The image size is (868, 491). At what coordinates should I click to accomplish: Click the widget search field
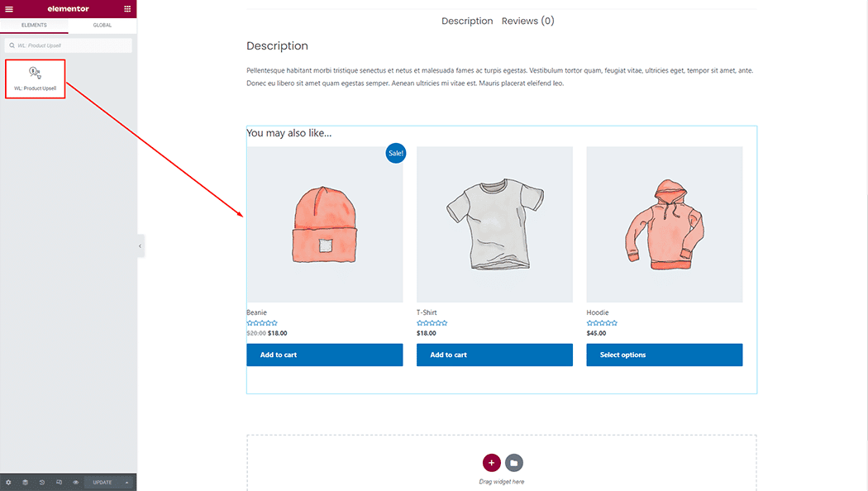click(68, 45)
